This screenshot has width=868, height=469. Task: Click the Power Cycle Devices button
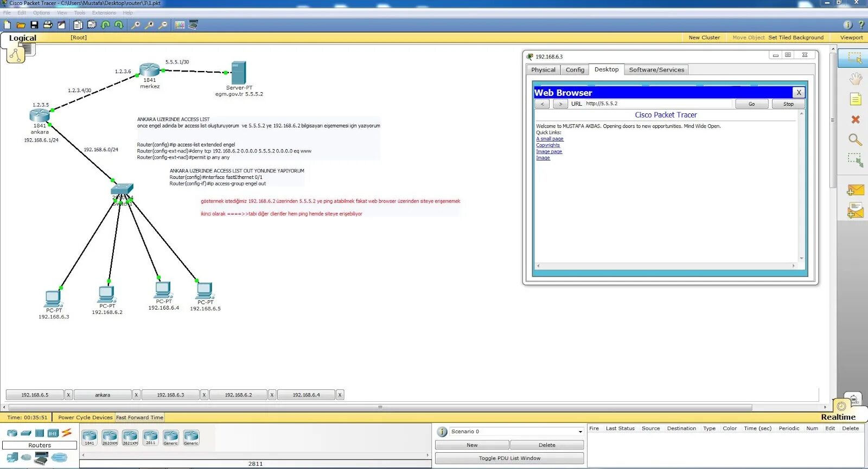coord(85,417)
